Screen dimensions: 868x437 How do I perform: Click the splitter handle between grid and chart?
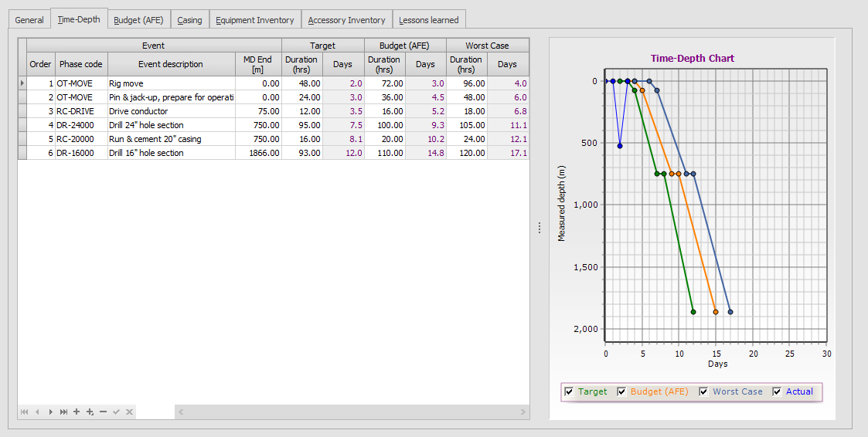(539, 227)
